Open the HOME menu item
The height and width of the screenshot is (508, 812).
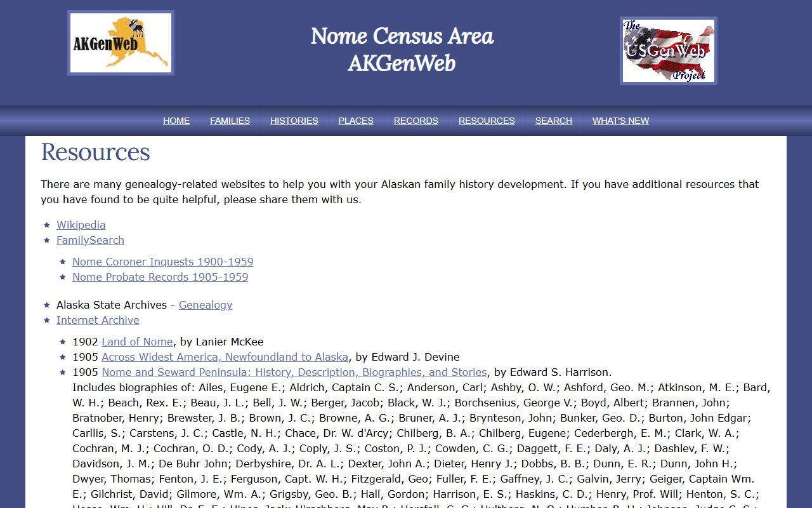pyautogui.click(x=176, y=121)
